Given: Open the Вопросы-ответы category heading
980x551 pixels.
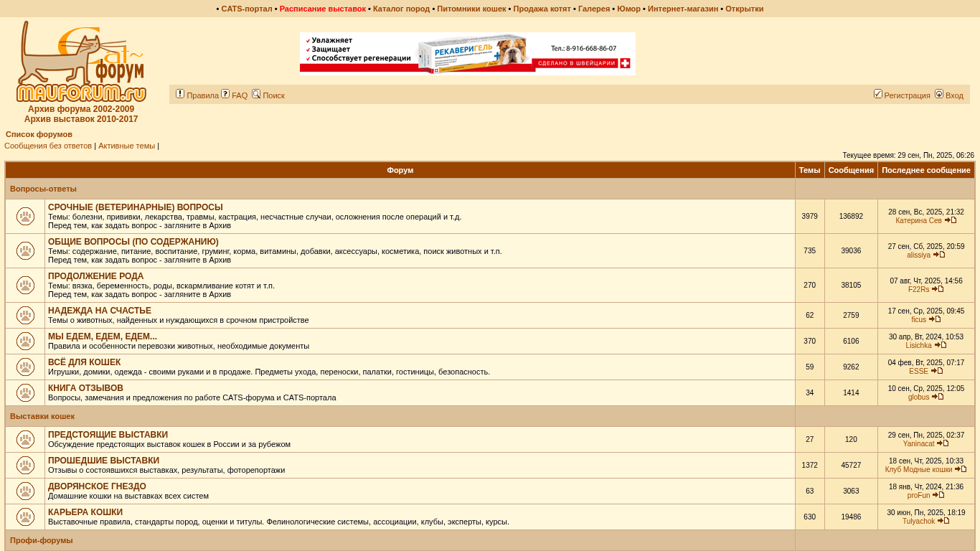Looking at the screenshot, I should click(x=43, y=189).
